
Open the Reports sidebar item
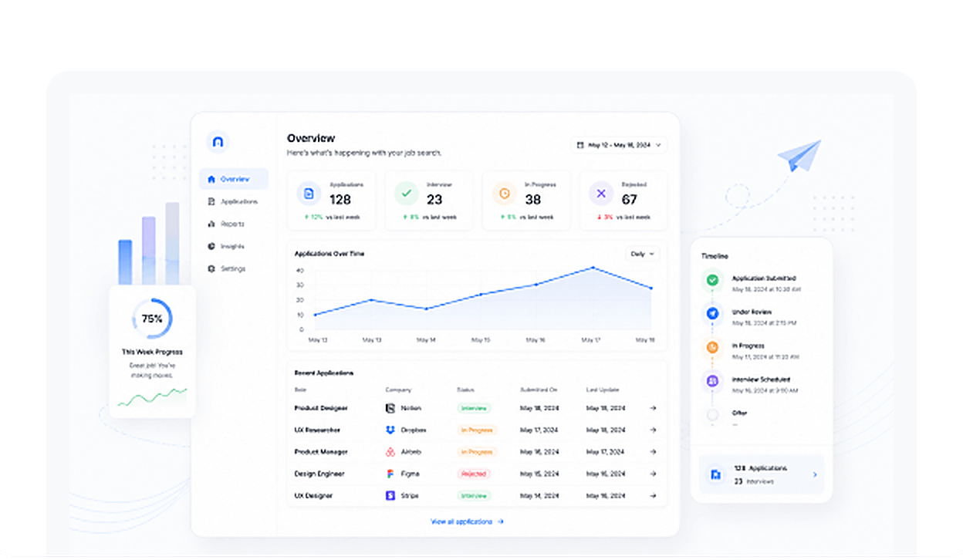pyautogui.click(x=234, y=224)
